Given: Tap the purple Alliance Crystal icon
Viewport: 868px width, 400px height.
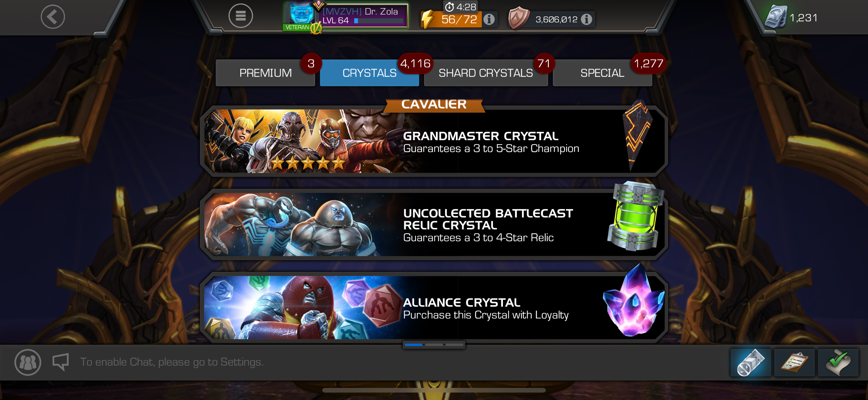Looking at the screenshot, I should pyautogui.click(x=634, y=301).
